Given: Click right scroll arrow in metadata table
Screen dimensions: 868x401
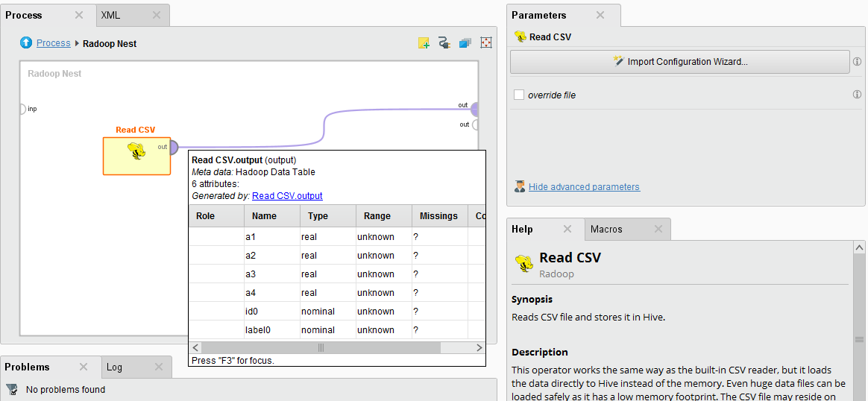Looking at the screenshot, I should (479, 348).
